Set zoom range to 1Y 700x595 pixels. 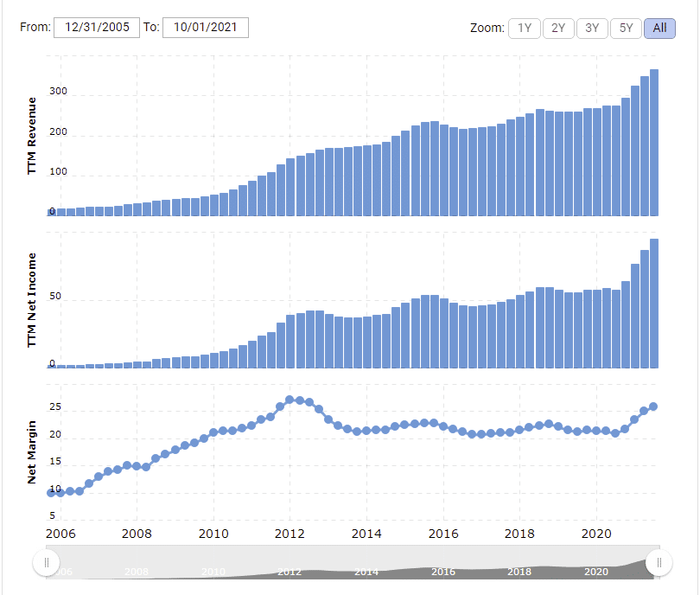coord(525,28)
